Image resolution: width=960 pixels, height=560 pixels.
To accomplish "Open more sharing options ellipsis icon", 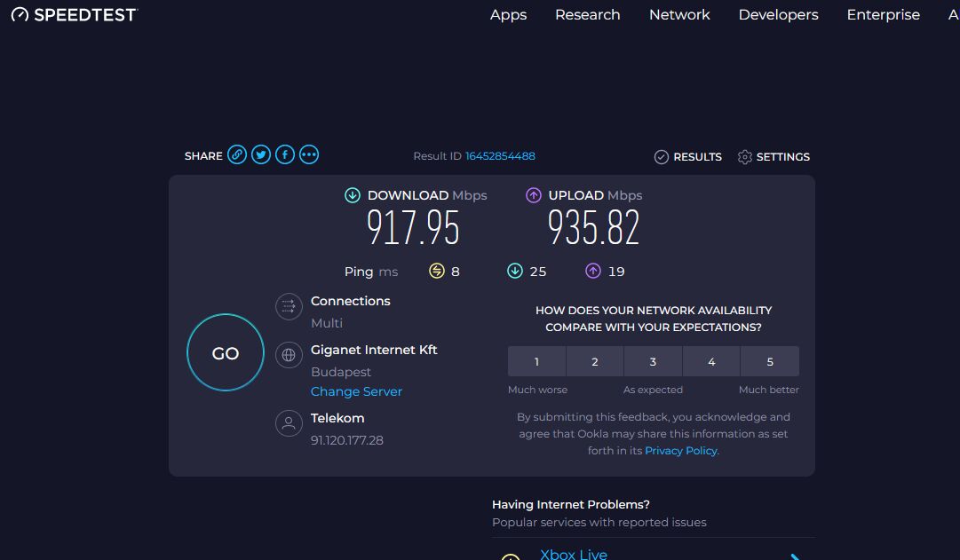I will (x=308, y=154).
